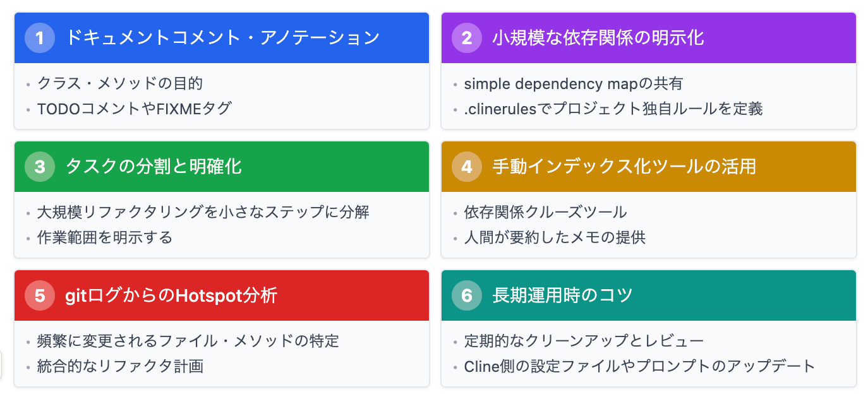Click the .clinerules project rules item
The width and height of the screenshot is (868, 399).
[613, 109]
